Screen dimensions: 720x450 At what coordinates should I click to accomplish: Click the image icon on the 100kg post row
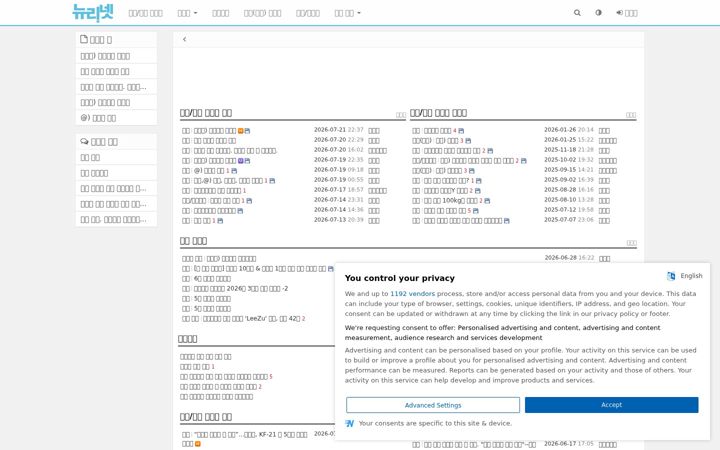(x=487, y=201)
